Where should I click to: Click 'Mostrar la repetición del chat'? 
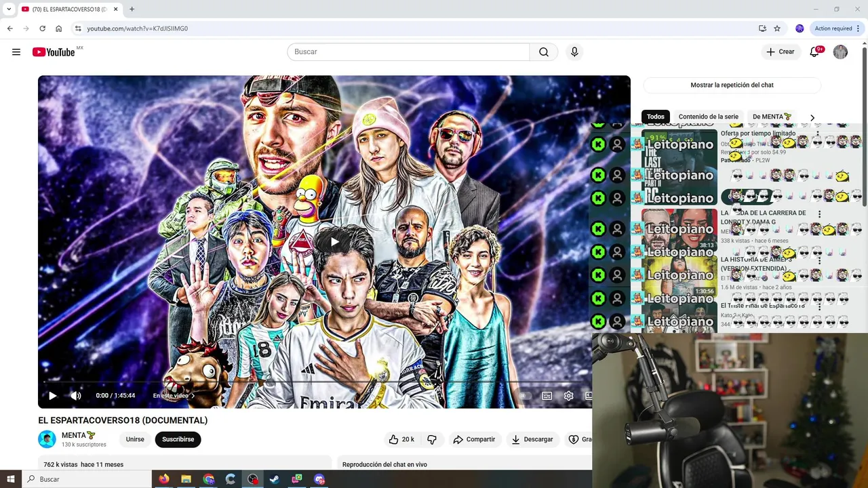(732, 85)
